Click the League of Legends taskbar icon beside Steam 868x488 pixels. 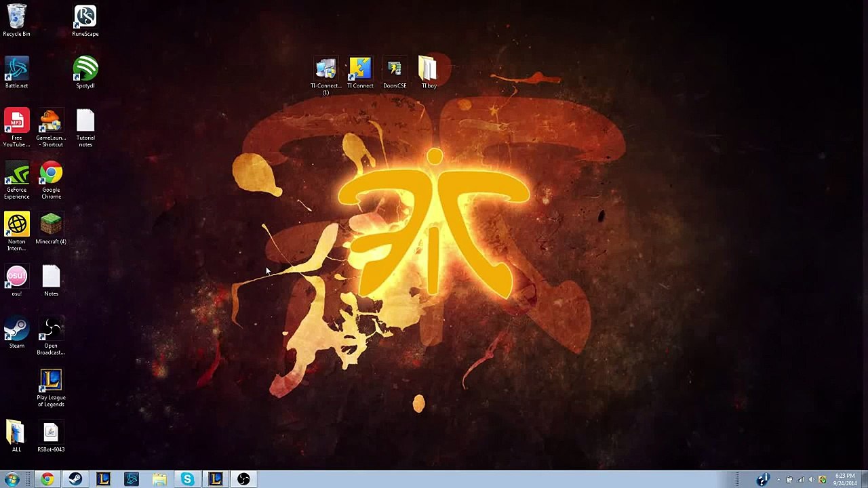[103, 479]
